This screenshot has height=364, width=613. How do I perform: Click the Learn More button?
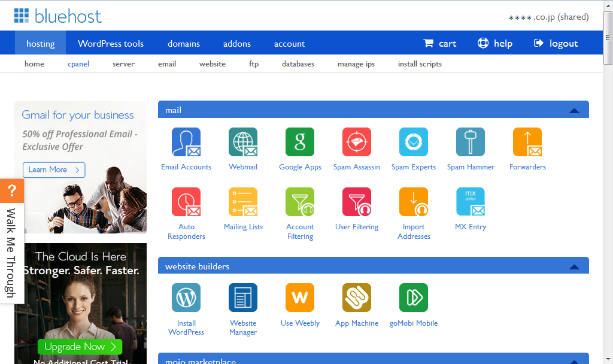pyautogui.click(x=54, y=169)
